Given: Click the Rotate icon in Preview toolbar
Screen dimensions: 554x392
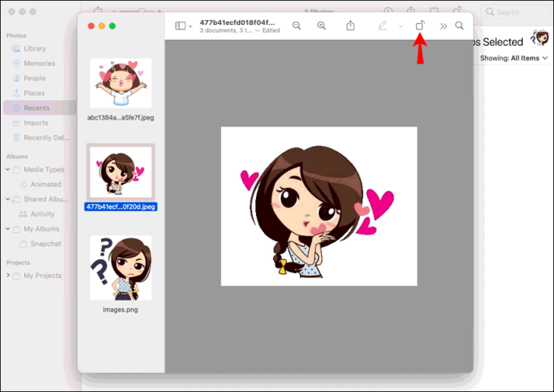Looking at the screenshot, I should (x=419, y=26).
